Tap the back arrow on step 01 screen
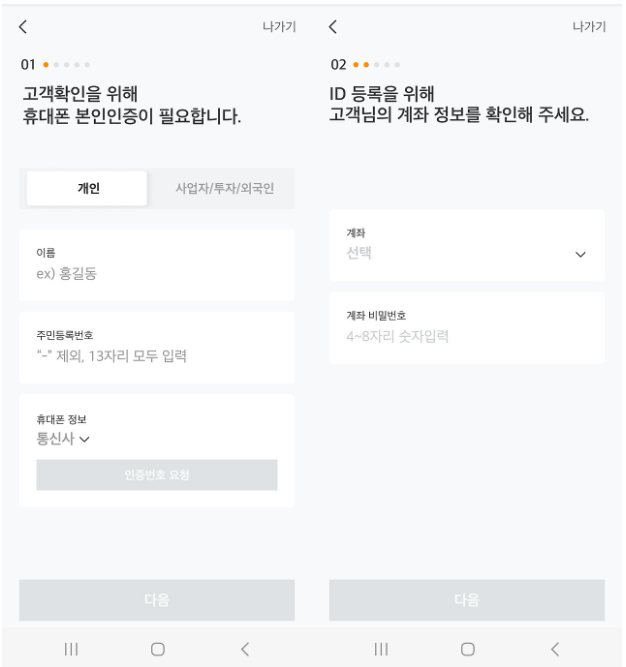The width and height of the screenshot is (626, 667). coord(23,27)
